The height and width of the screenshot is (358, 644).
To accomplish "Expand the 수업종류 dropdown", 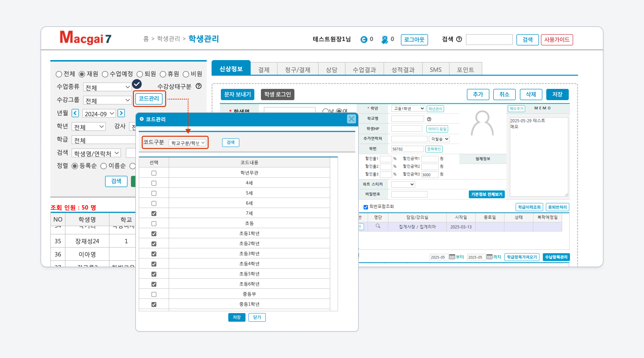I will coord(107,87).
